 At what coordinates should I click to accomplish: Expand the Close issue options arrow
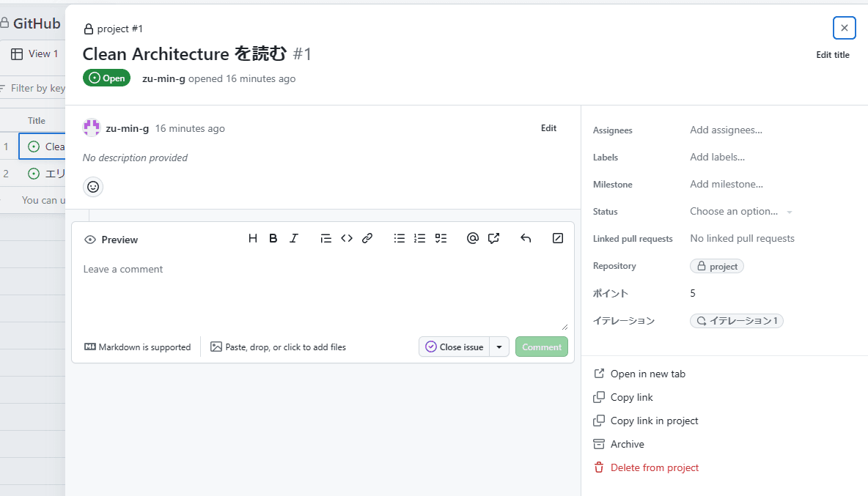(499, 347)
